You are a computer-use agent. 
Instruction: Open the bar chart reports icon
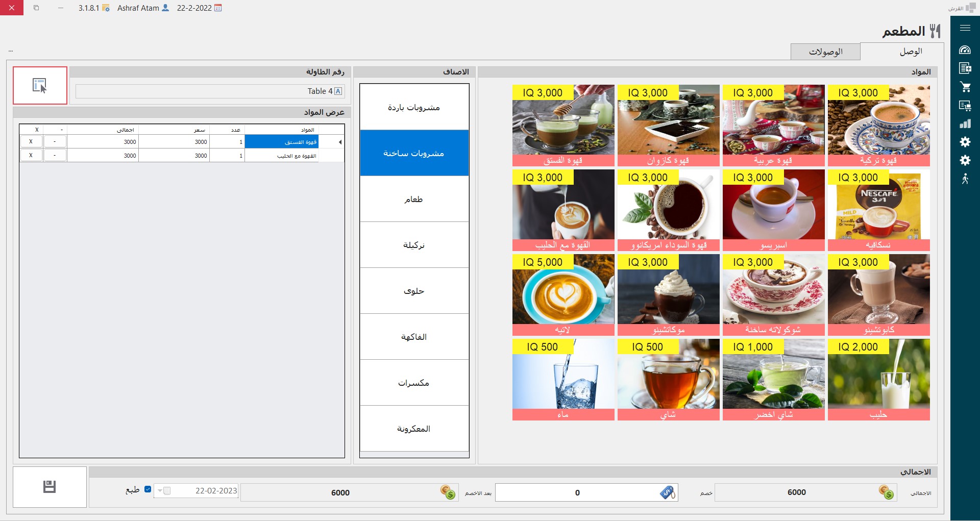tap(965, 124)
